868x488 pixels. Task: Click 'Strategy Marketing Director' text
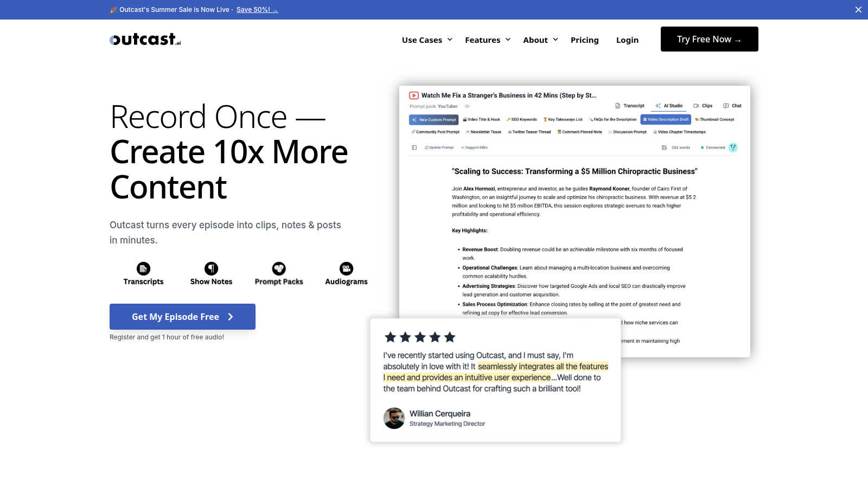pos(447,424)
